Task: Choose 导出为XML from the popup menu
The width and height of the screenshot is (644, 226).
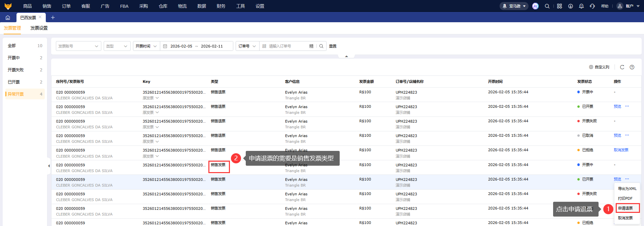Action: (627, 189)
